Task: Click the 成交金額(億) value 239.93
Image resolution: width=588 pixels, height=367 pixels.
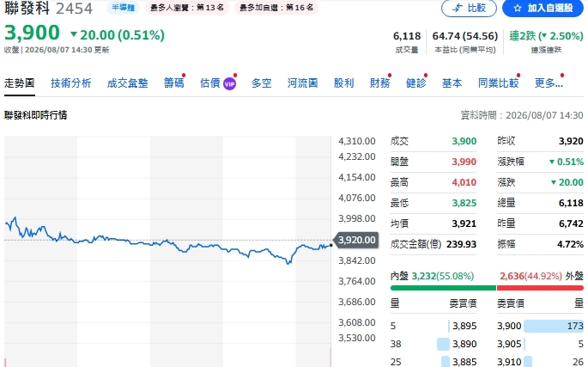Action: tap(461, 244)
